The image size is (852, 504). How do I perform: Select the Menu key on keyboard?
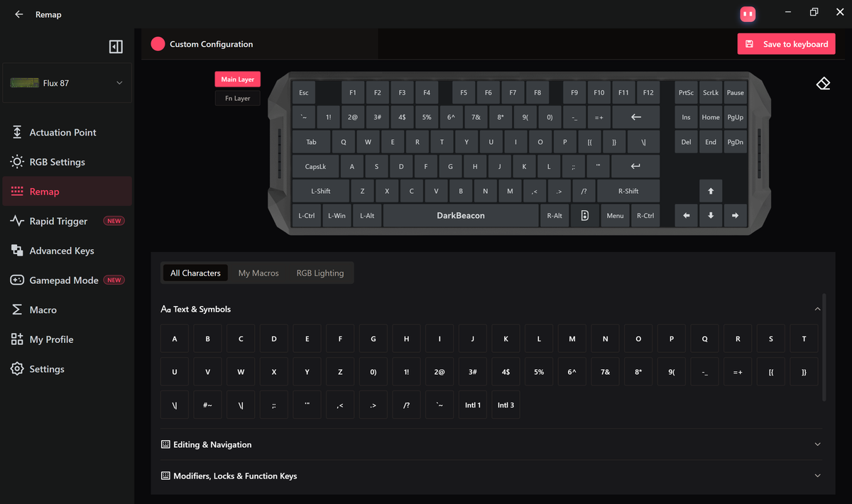coord(615,216)
